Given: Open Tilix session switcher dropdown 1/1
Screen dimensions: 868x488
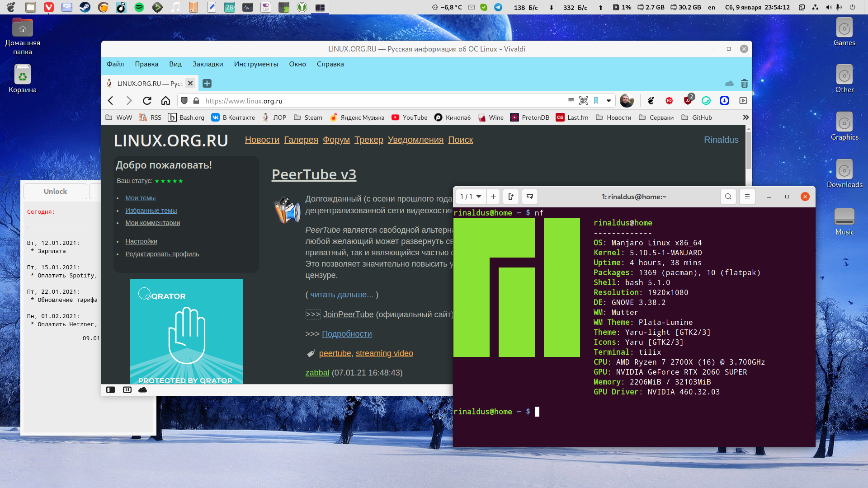Looking at the screenshot, I should pos(471,197).
